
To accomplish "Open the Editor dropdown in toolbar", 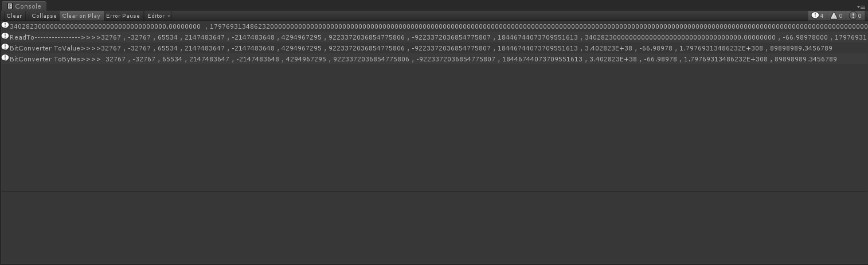I will (158, 16).
